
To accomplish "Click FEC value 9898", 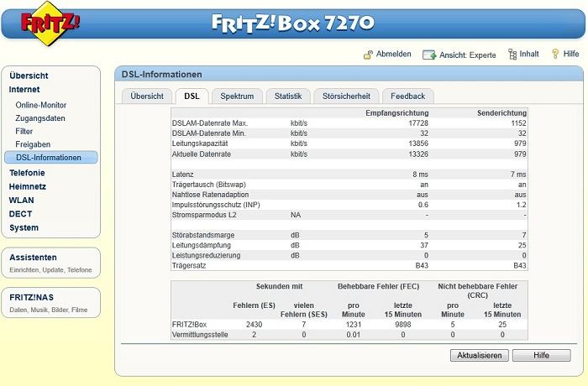I will [402, 325].
